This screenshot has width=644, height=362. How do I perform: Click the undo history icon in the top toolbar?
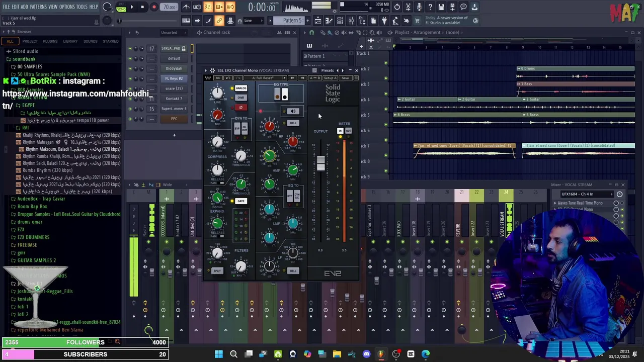[x=397, y=7]
